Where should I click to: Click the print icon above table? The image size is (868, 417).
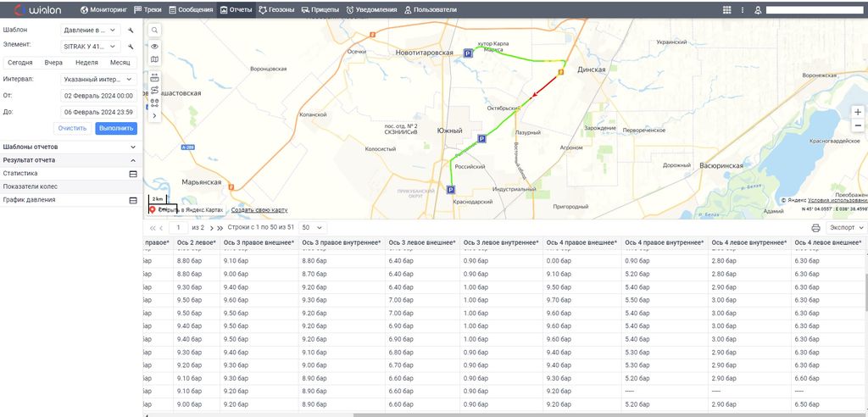pyautogui.click(x=815, y=228)
